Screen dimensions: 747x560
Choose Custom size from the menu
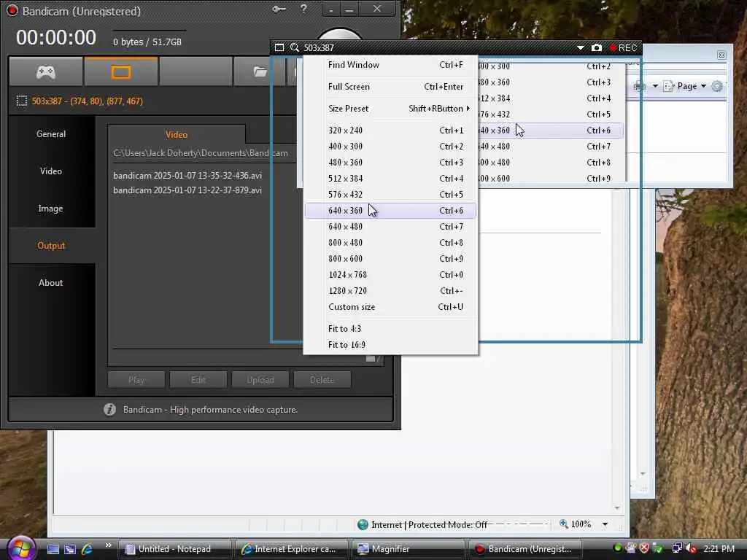click(390, 307)
